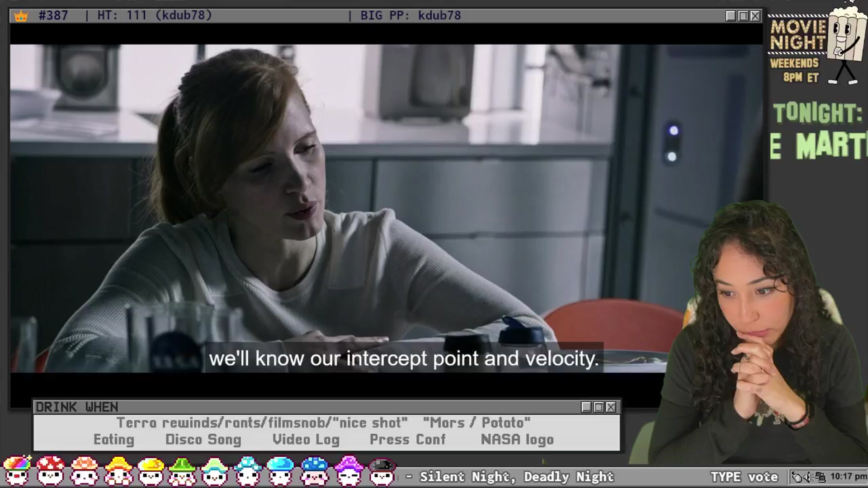Click the "Silent Night, Deadly Night" ticker text
This screenshot has width=868, height=488.
tap(517, 477)
